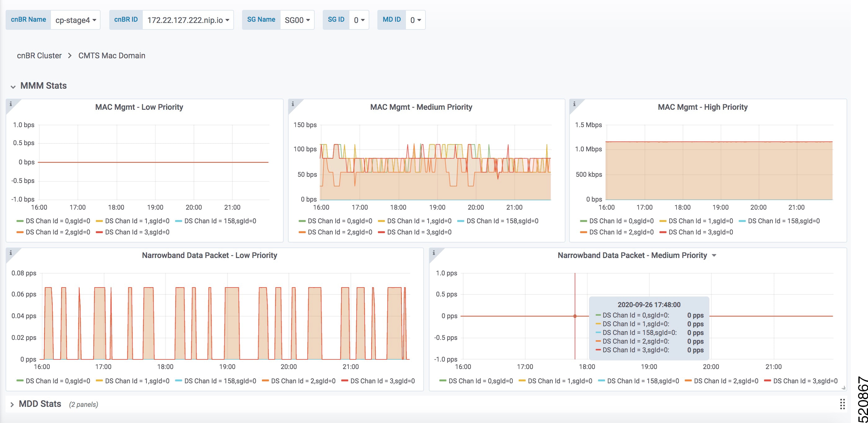Viewport: 868px width, 423px height.
Task: Click the Narrowband Data Packet - Low Priority title
Action: [x=209, y=256]
